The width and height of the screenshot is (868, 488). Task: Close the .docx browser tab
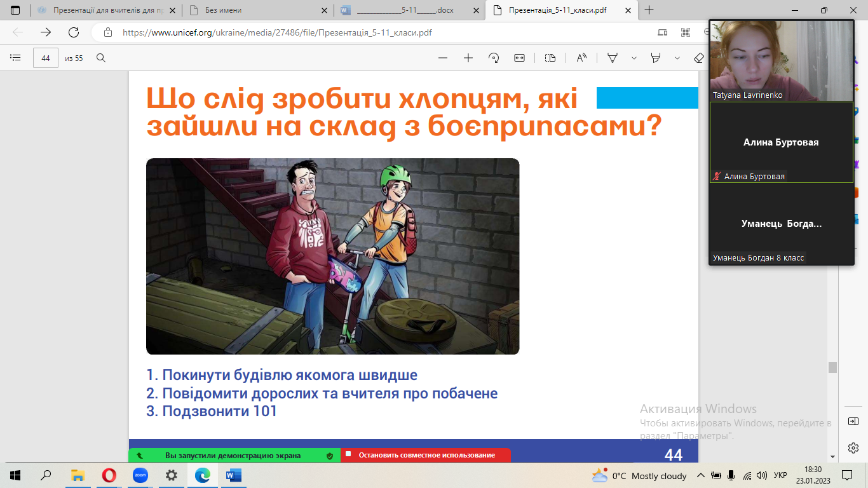coord(475,10)
